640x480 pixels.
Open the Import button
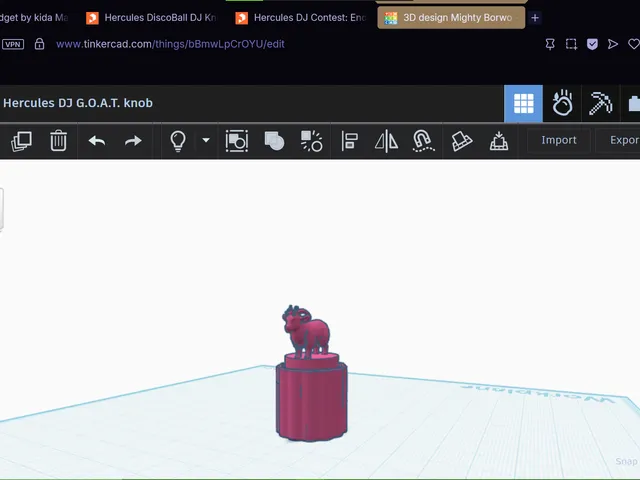[559, 140]
